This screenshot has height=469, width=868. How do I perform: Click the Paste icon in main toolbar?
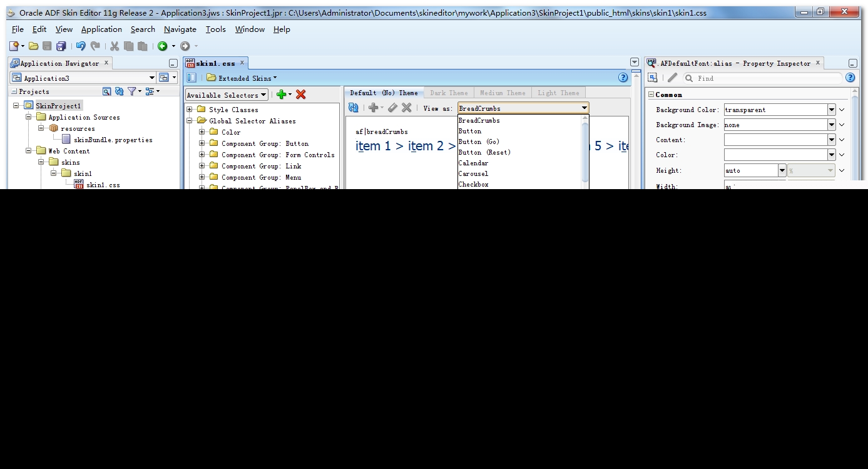click(x=143, y=46)
